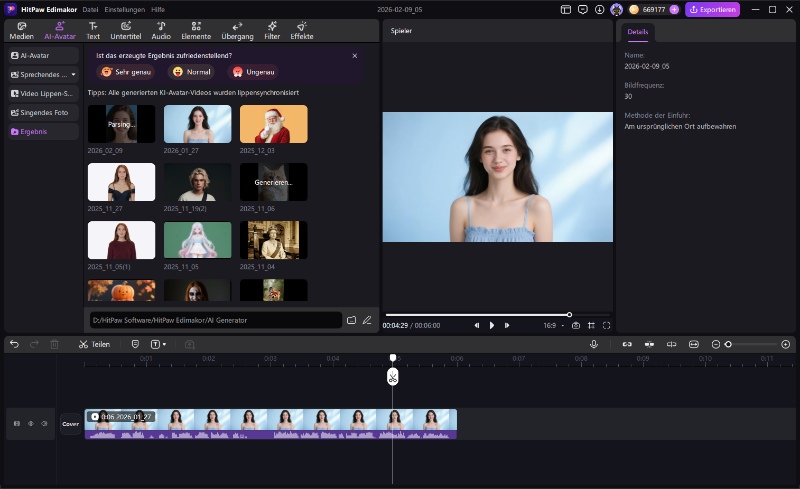Split the clip with Teilen
This screenshot has width=800, height=489.
(94, 344)
